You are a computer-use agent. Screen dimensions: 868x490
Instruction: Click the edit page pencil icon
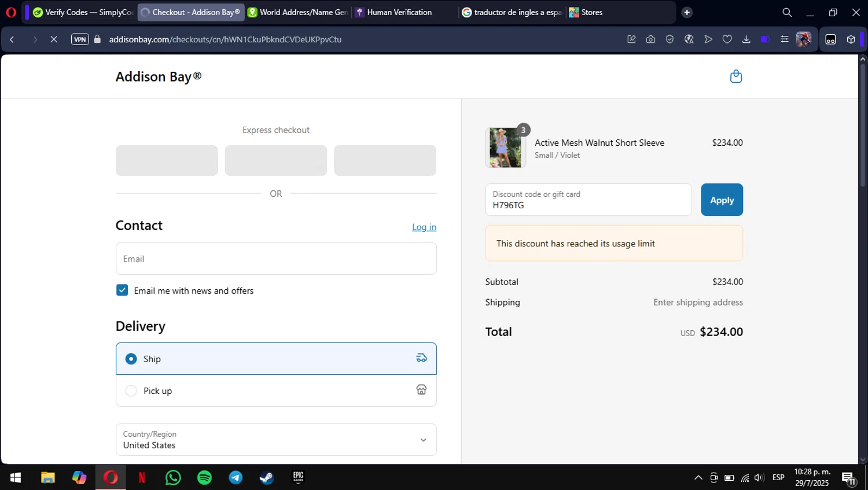631,39
